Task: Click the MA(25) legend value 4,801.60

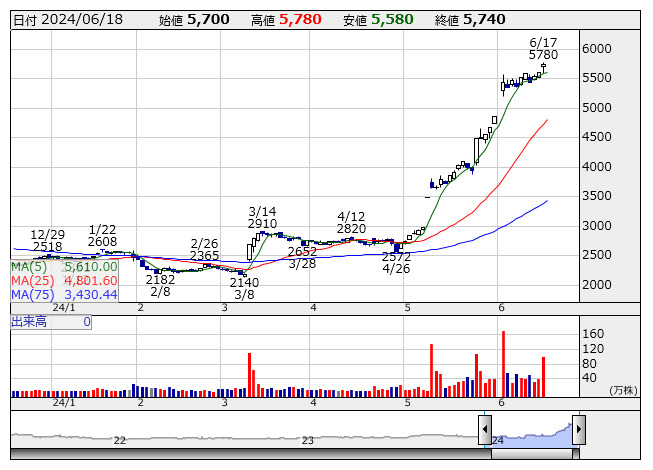Action: point(91,281)
